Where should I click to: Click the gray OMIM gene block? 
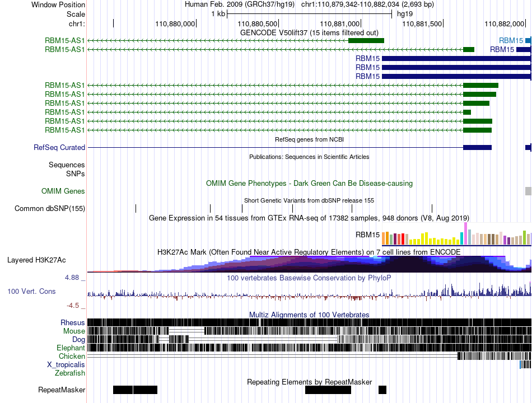(528, 191)
